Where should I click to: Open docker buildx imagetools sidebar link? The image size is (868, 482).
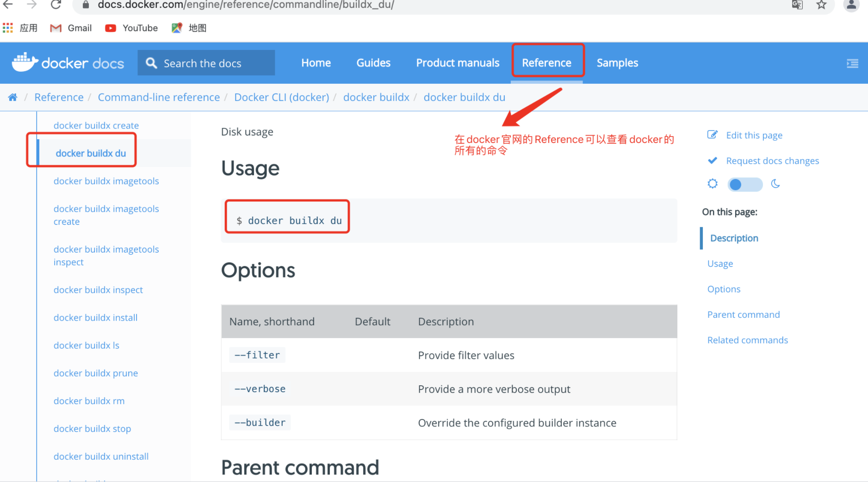click(x=106, y=181)
